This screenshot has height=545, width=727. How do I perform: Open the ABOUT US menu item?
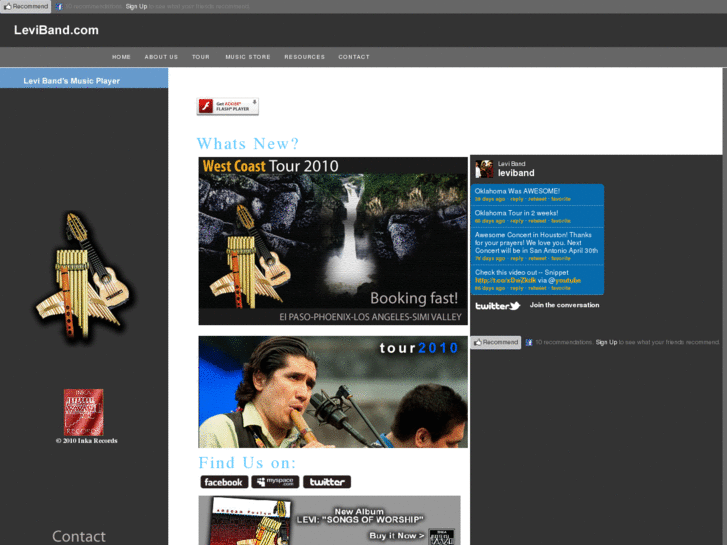pos(161,57)
